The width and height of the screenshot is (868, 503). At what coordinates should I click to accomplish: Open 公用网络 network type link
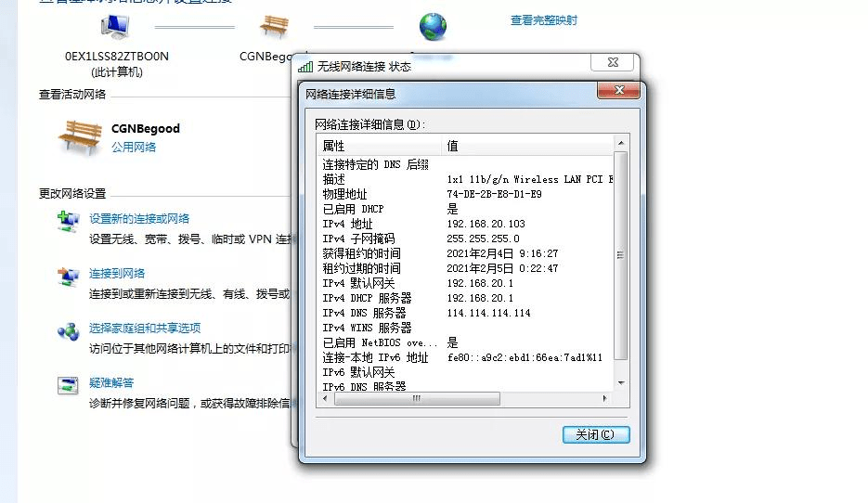[x=134, y=148]
